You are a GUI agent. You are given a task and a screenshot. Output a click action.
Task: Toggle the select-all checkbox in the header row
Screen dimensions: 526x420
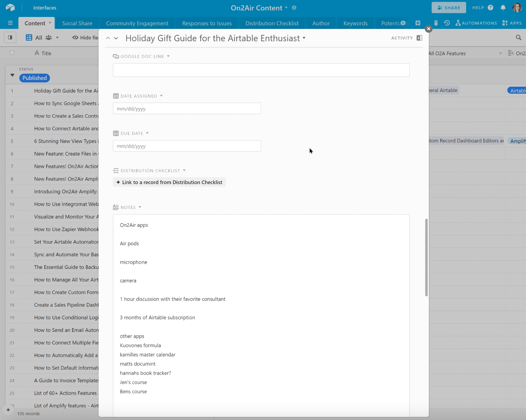[12, 53]
